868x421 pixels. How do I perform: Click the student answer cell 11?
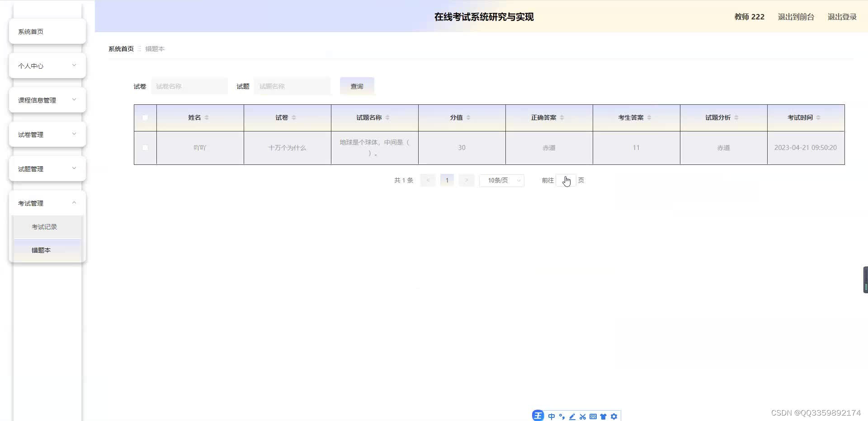click(636, 148)
